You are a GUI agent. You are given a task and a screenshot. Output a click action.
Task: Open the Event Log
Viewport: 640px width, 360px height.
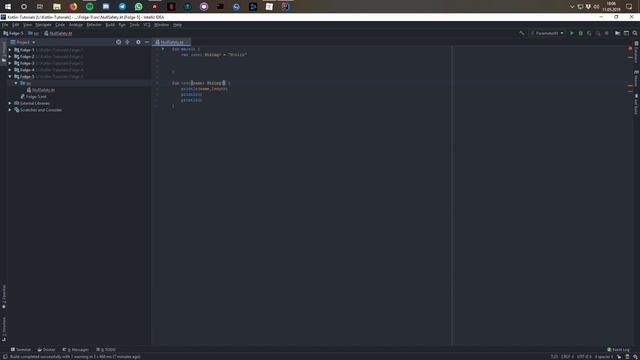point(618,350)
